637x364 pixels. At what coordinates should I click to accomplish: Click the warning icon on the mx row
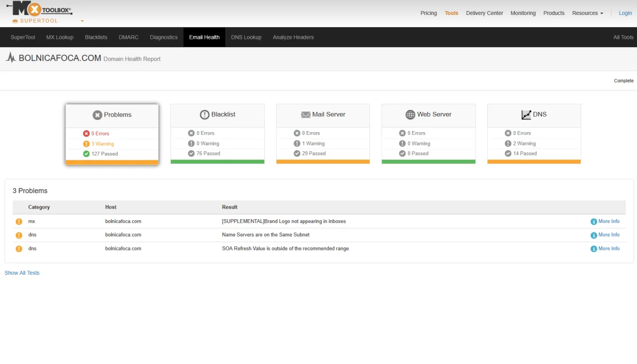[x=19, y=221]
